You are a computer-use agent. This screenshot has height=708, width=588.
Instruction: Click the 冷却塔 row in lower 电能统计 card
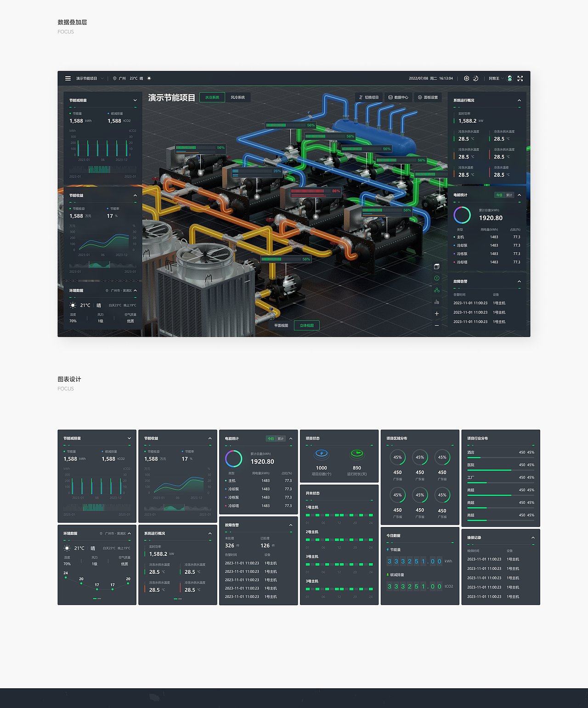259,506
